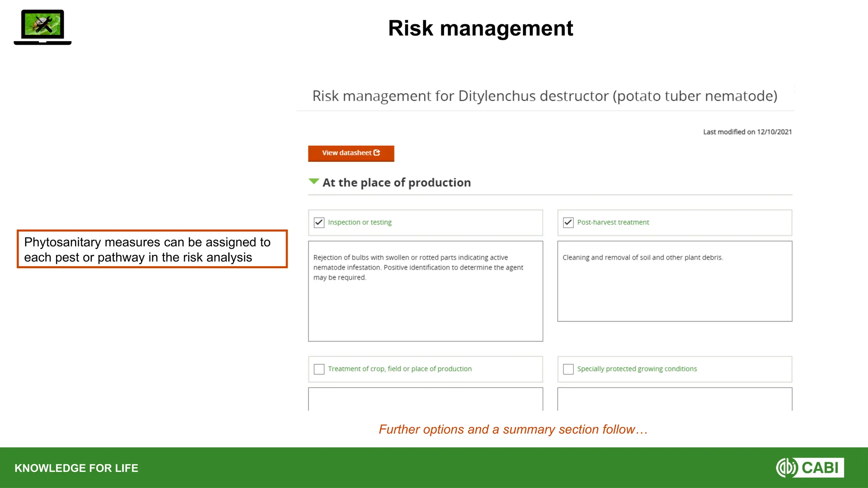Click the bulb rejection notes text box
This screenshot has width=868, height=488.
(425, 291)
